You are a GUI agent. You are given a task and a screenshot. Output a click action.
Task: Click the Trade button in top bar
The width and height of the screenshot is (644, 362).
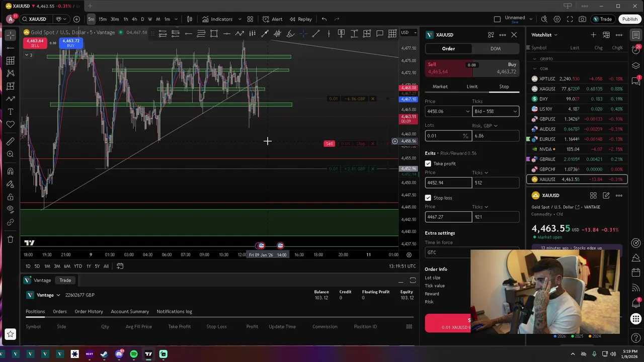(x=602, y=19)
